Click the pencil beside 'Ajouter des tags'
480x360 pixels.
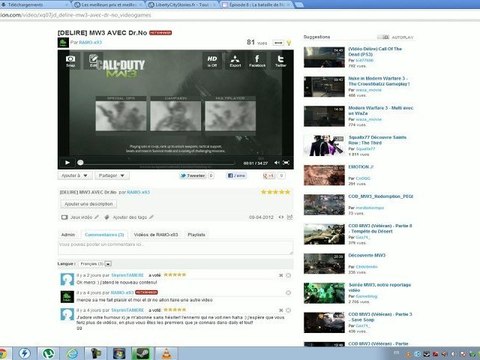coord(151,217)
